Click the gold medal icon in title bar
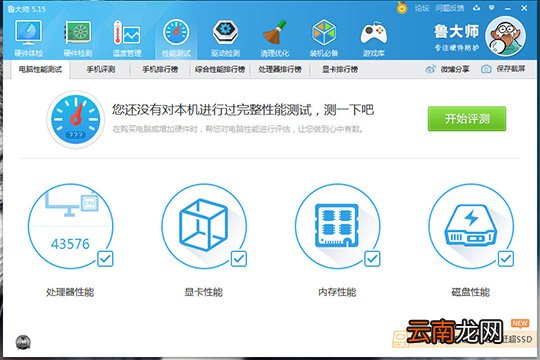This screenshot has width=540, height=360. pyautogui.click(x=402, y=8)
